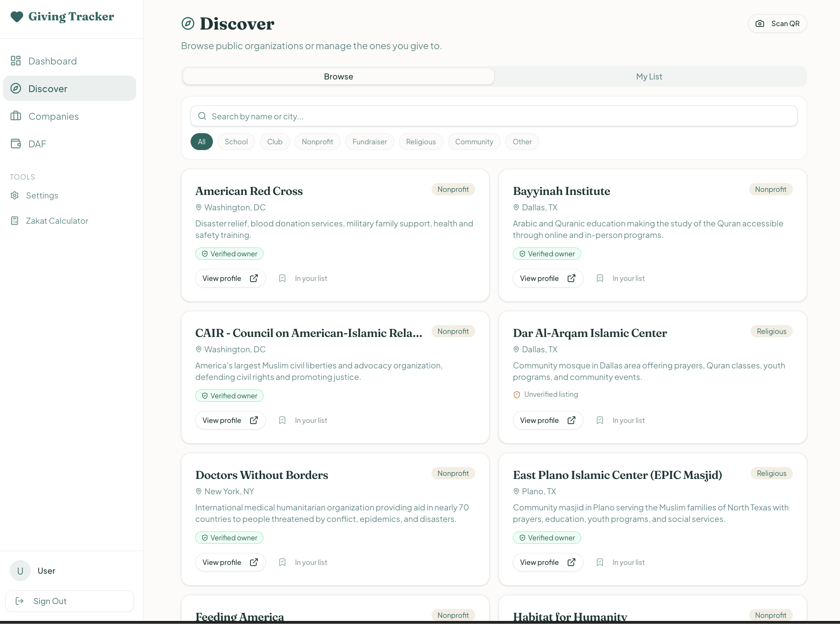View profile of Bayyinah Institute

coord(547,278)
